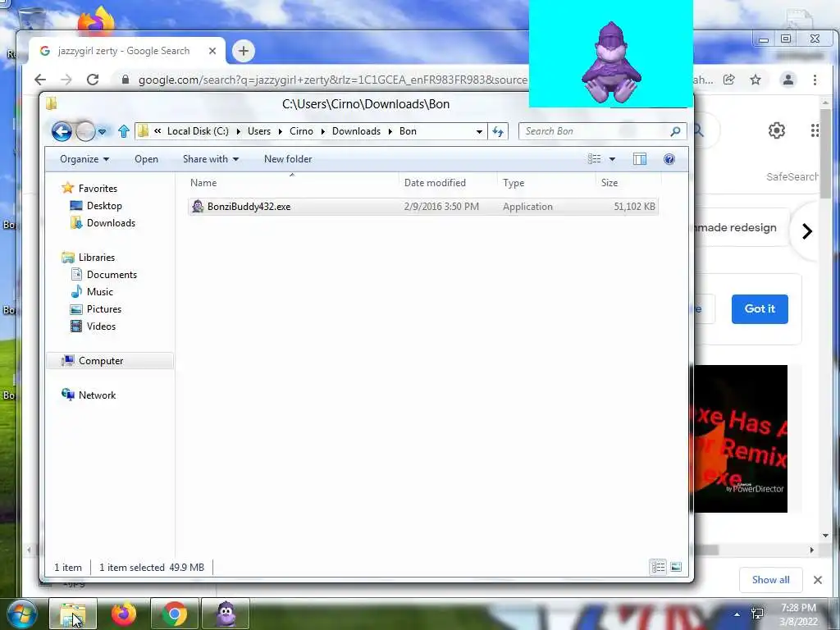This screenshot has height=630, width=840.
Task: Click Show all in Chrome downloads bar
Action: [x=770, y=580]
